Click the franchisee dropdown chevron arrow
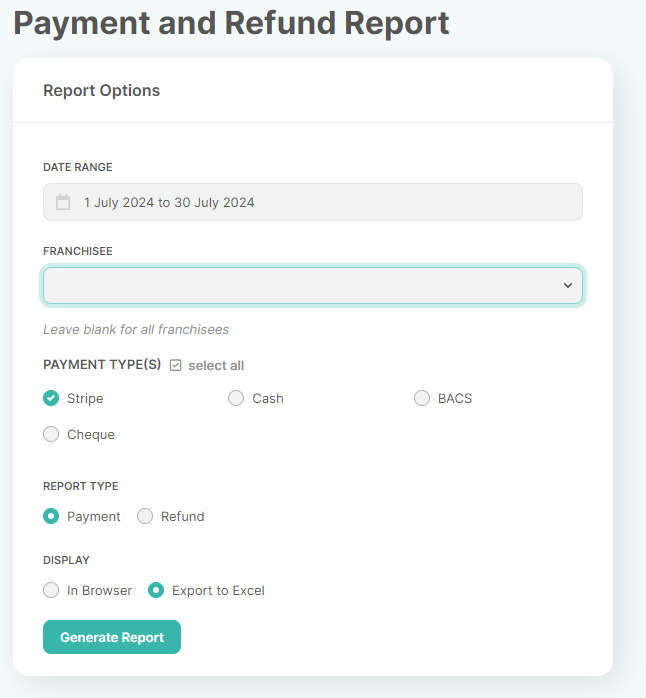Viewport: 646px width, 698px height. pyautogui.click(x=568, y=285)
